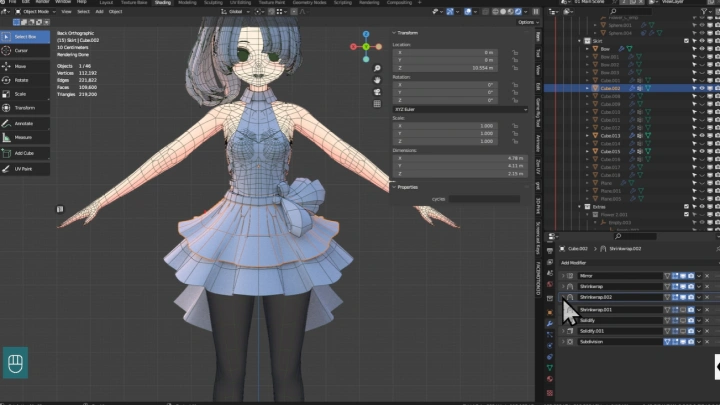This screenshot has height=405, width=720.
Task: Hide Cube.002 in the outliner
Action: click(x=703, y=88)
